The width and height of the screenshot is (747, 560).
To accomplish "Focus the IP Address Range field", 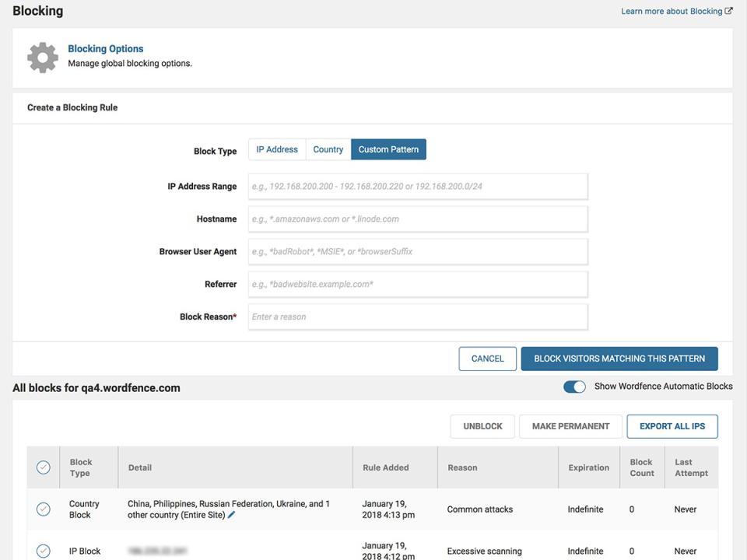I will pyautogui.click(x=418, y=187).
